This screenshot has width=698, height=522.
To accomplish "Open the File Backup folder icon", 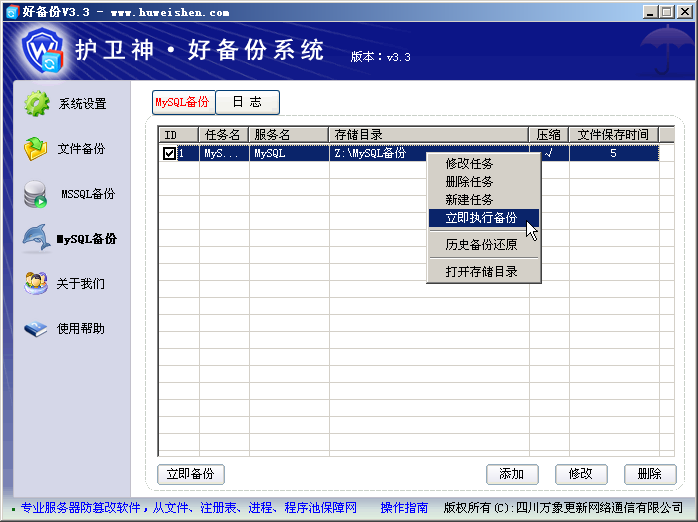I will point(37,149).
